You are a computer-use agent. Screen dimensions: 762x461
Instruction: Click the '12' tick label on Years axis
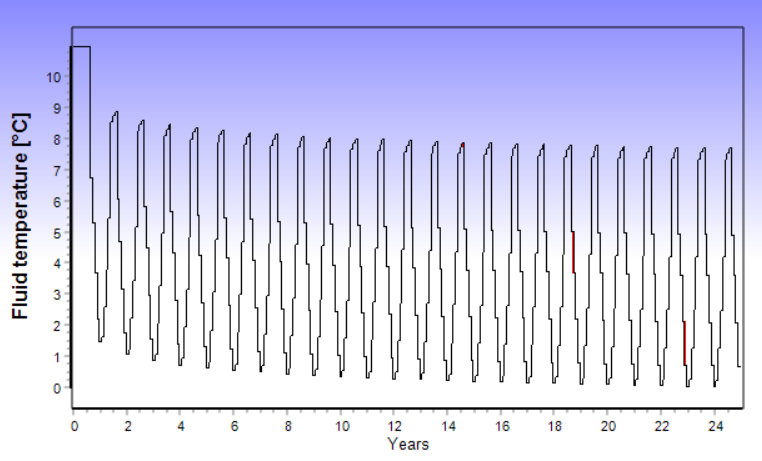pos(395,426)
